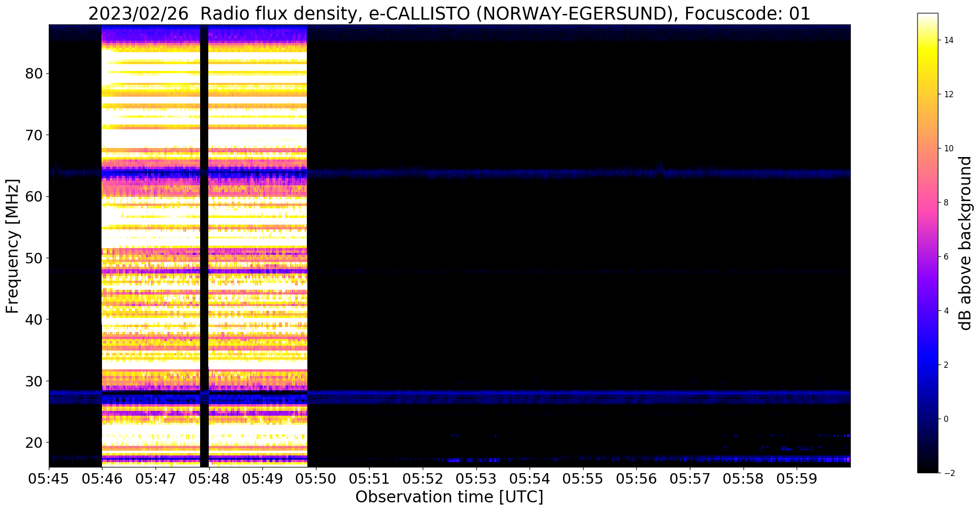Screen dimensions: 980x511
Task: Click the colorbar tick label 14
Action: pos(948,41)
